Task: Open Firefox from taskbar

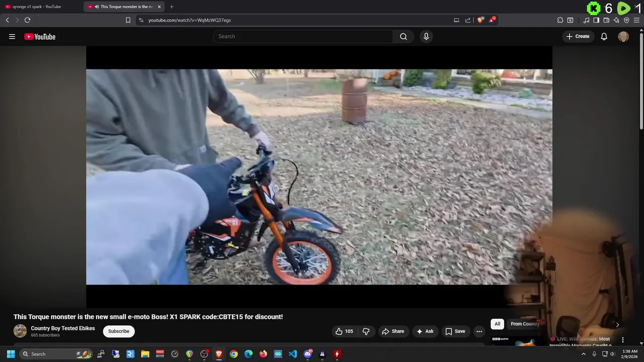Action: 263,354
